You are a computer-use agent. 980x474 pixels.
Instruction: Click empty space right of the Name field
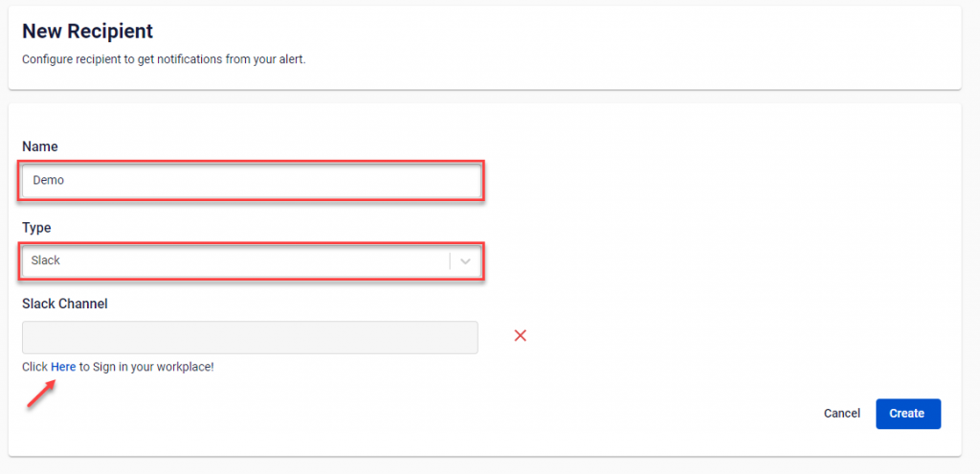click(x=718, y=180)
